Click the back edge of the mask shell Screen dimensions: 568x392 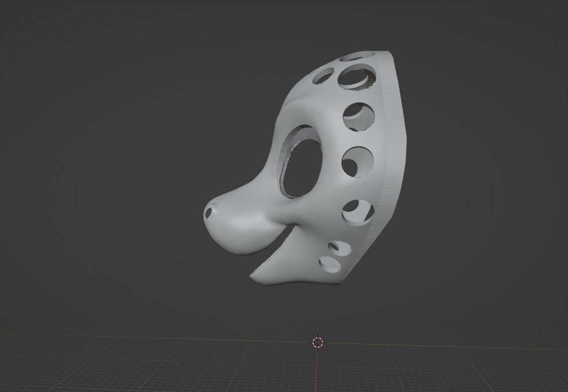386,149
